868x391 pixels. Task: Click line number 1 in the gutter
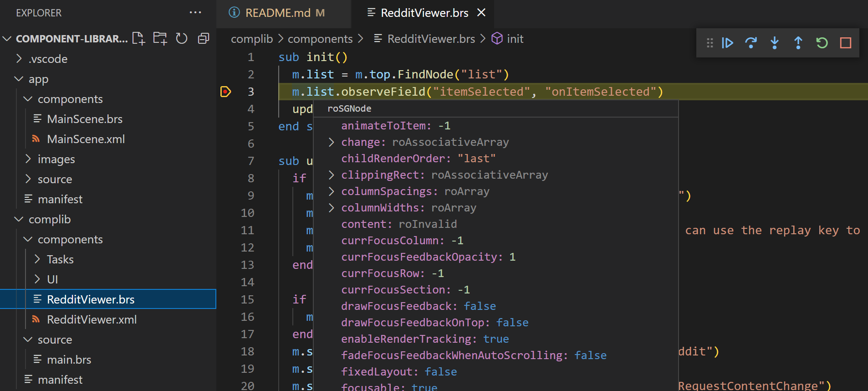pyautogui.click(x=251, y=57)
